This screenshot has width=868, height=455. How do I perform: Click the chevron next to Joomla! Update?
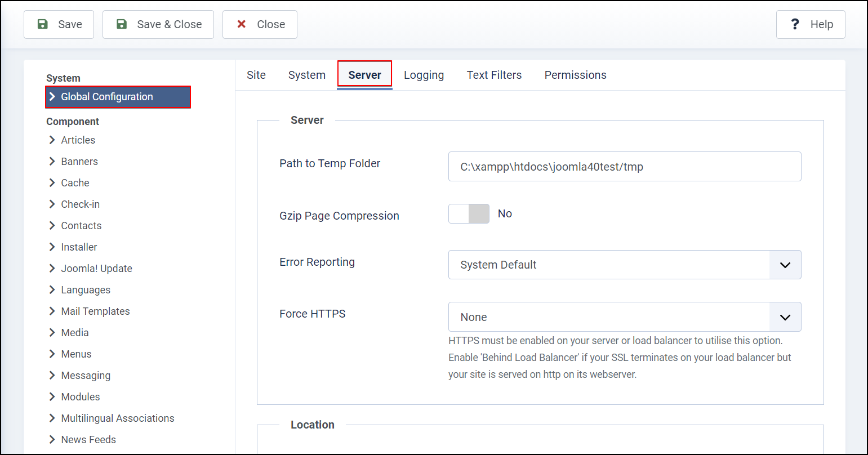pos(52,268)
